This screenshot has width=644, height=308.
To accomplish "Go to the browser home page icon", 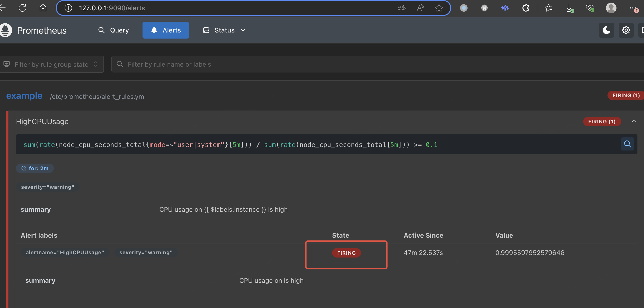I will coord(43,8).
